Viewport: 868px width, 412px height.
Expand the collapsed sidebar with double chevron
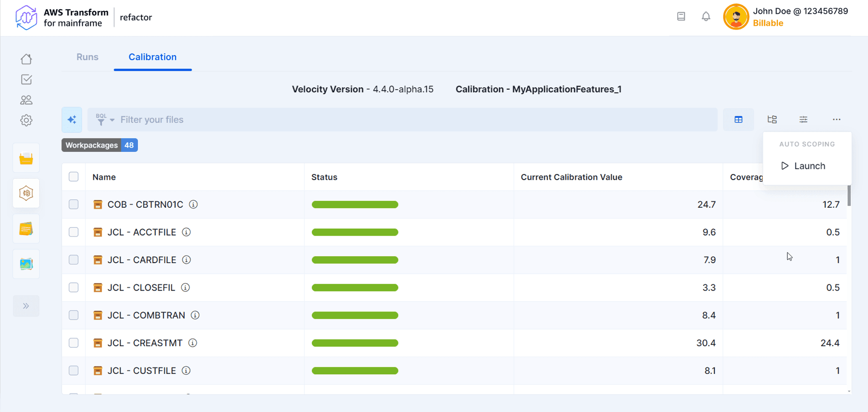(x=26, y=306)
